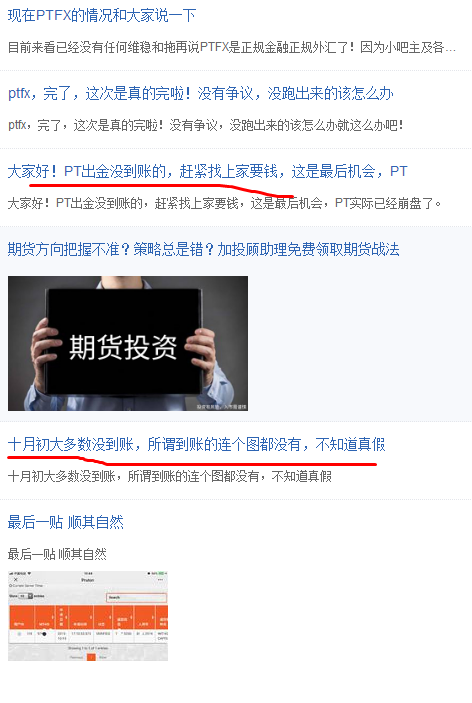Click the search box inside the screenshot thumbnail
The image size is (472, 703).
pyautogui.click(x=136, y=598)
